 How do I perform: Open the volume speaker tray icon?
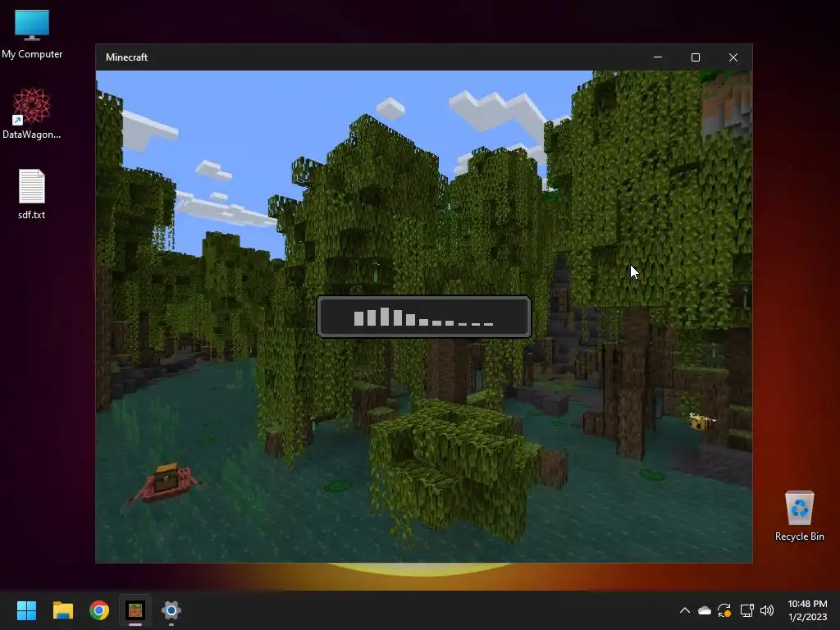(767, 610)
